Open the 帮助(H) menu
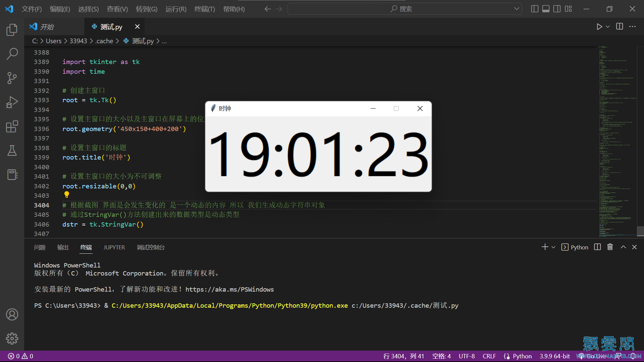 coord(234,9)
